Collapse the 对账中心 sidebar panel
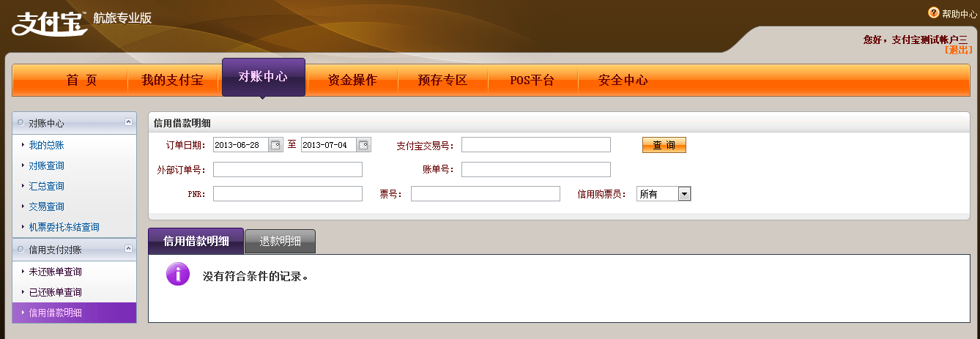The height and width of the screenshot is (339, 980). 128,122
